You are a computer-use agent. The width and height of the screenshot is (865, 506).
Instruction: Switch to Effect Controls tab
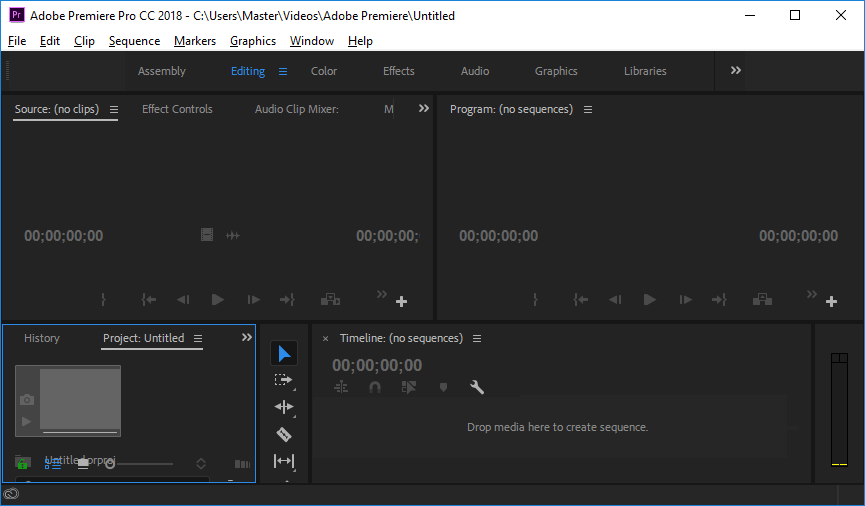[177, 109]
